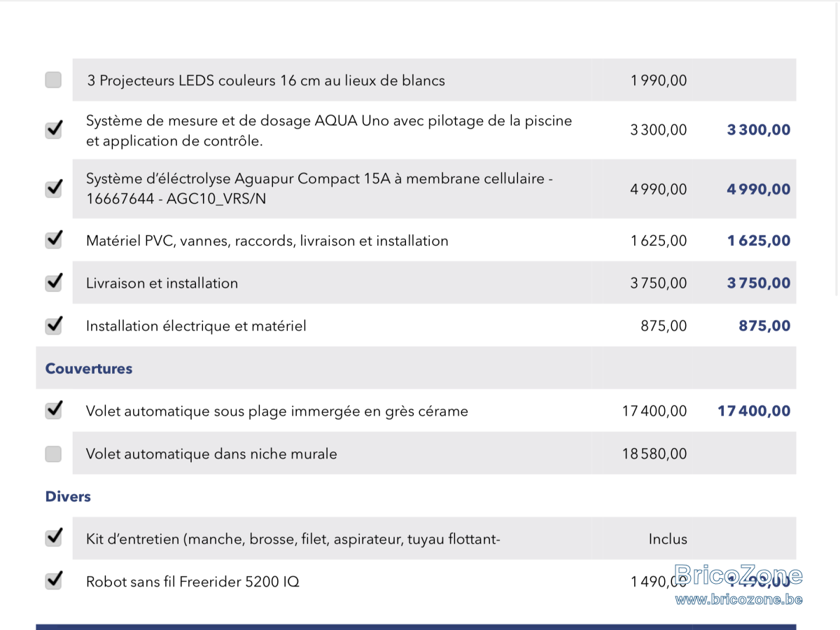Select Volet automatique dans niche murale checkbox
Image resolution: width=840 pixels, height=630 pixels.
coord(53,454)
